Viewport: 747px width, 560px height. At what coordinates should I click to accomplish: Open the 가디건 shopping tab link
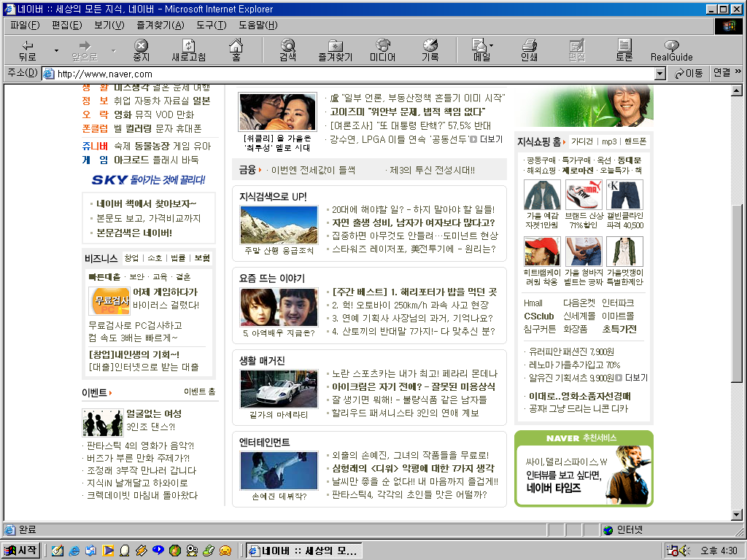tap(582, 141)
